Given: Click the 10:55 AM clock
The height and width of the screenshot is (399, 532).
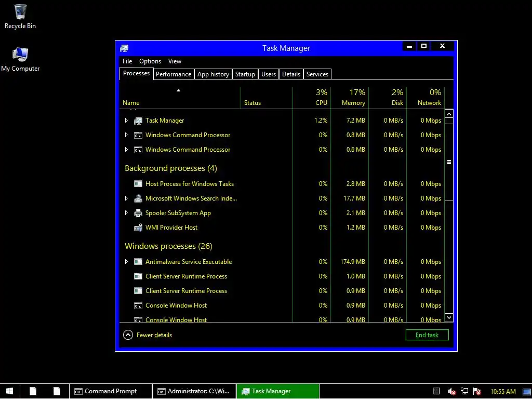Looking at the screenshot, I should point(503,392).
